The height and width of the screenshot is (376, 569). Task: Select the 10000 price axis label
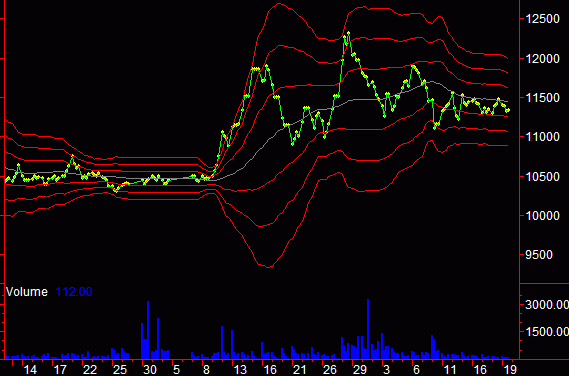[543, 216]
